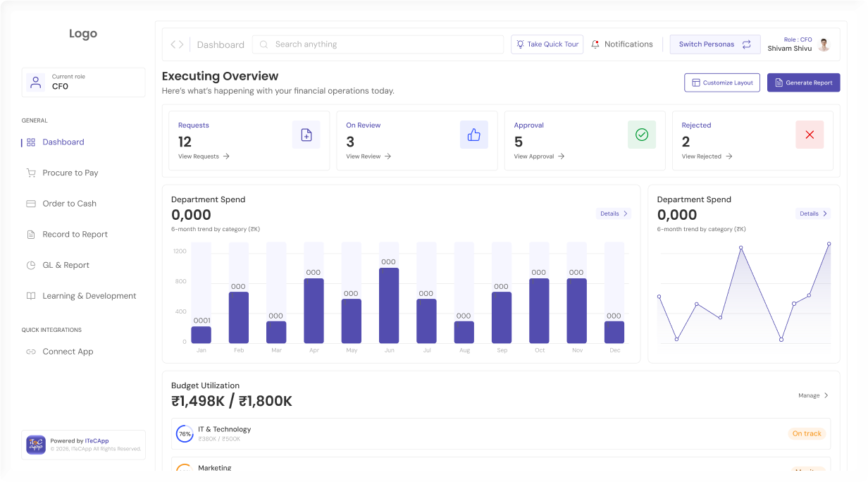Click the Role : CFO label near the avatar
Viewport: 868px width, 482px height.
tap(798, 40)
